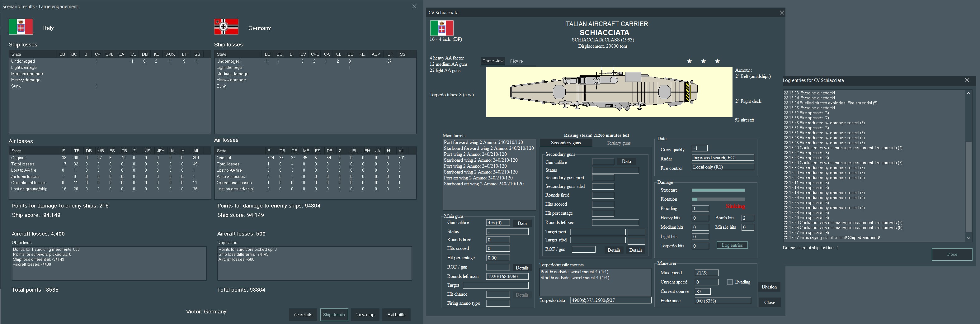Open Data for main gun calibre
The image size is (980, 324).
pos(522,223)
